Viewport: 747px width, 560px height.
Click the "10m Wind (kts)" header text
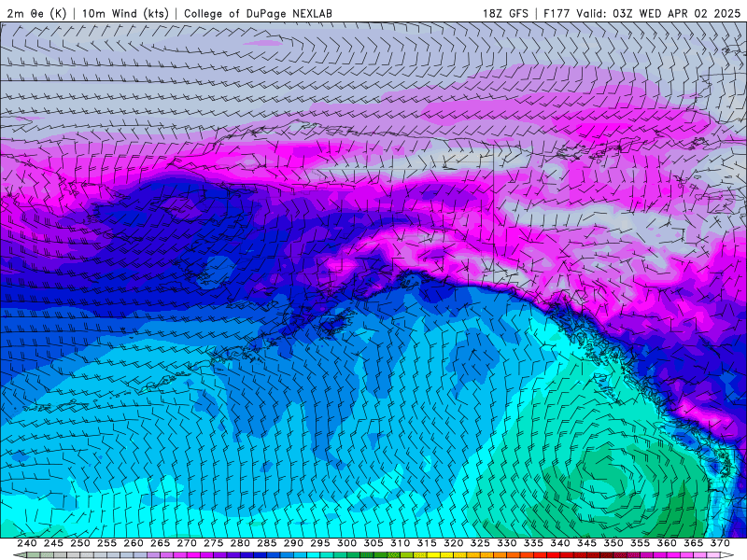tap(125, 13)
